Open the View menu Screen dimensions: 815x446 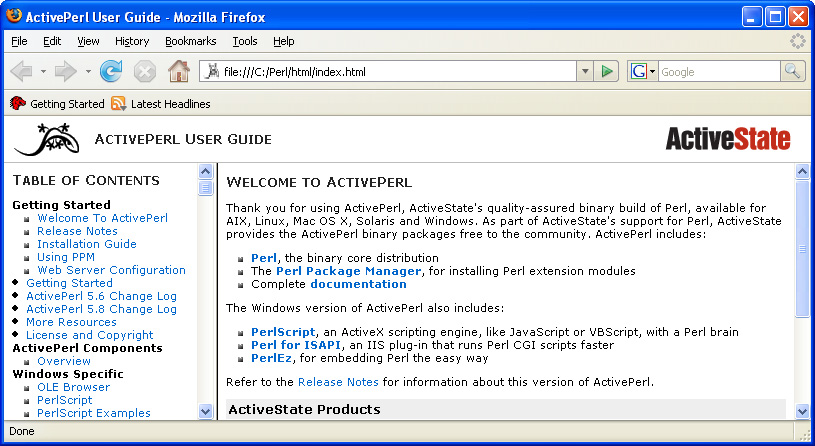point(88,41)
